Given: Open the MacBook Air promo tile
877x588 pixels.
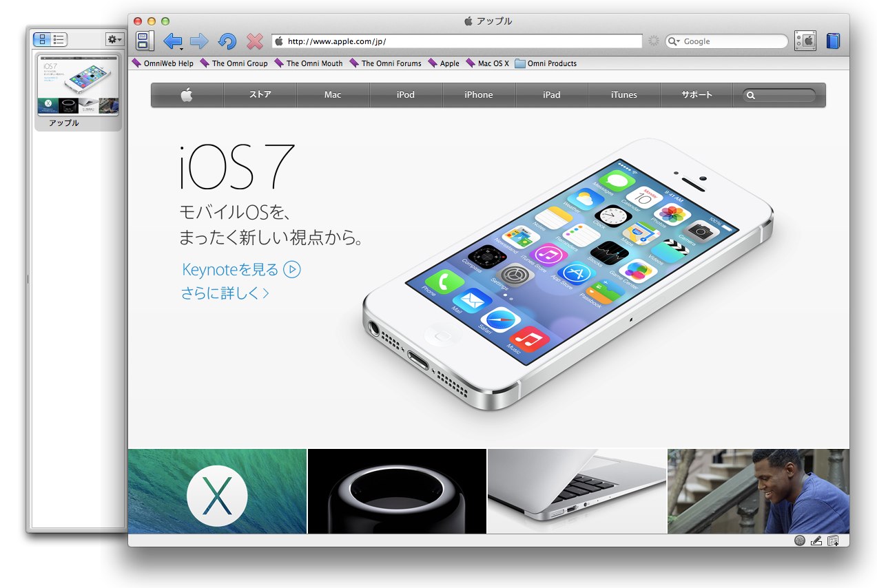Looking at the screenshot, I should pos(577,491).
